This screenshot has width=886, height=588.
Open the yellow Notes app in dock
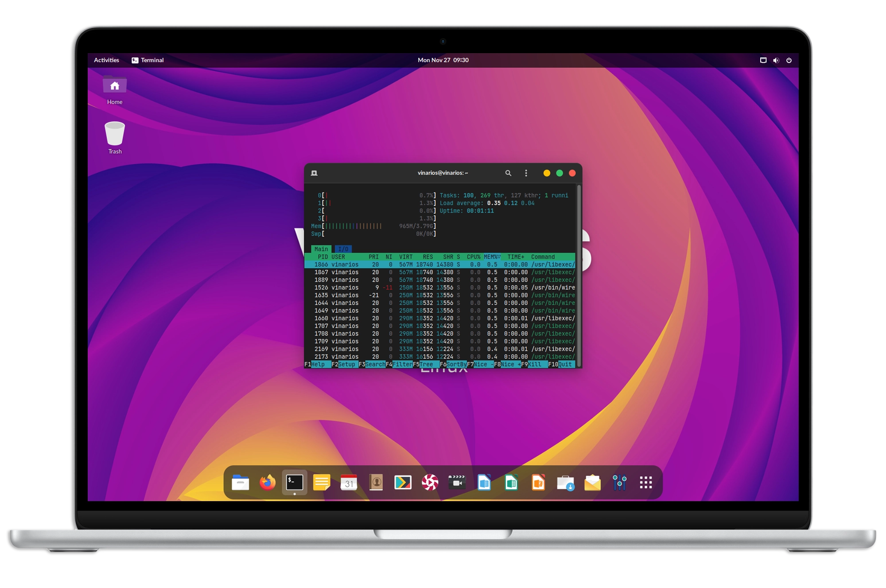click(x=322, y=483)
